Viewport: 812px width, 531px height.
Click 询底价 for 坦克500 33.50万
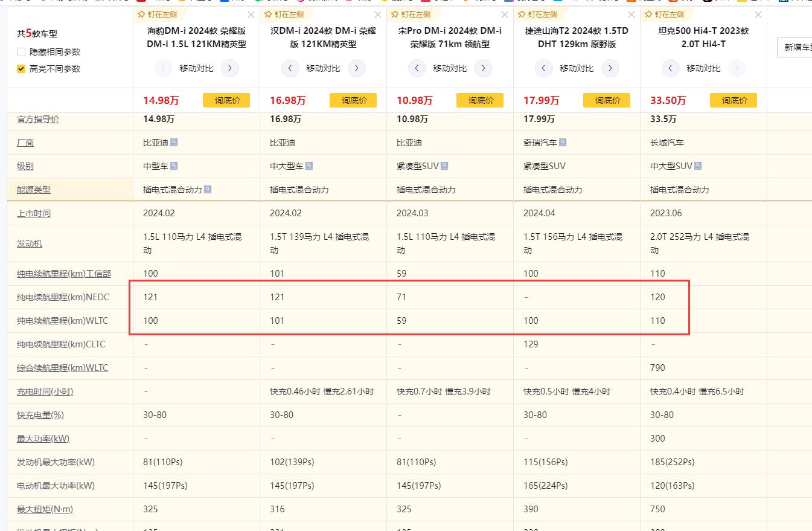tap(734, 100)
